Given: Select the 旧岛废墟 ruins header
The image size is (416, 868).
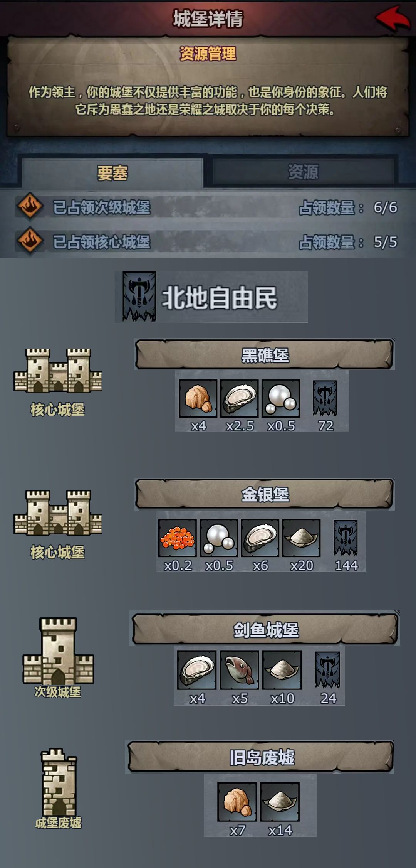Looking at the screenshot, I should pos(261,757).
